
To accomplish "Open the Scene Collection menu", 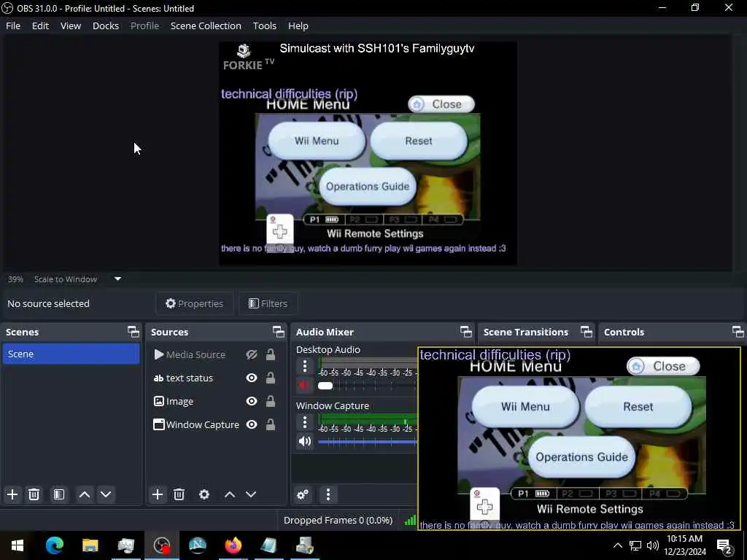I will [x=206, y=26].
